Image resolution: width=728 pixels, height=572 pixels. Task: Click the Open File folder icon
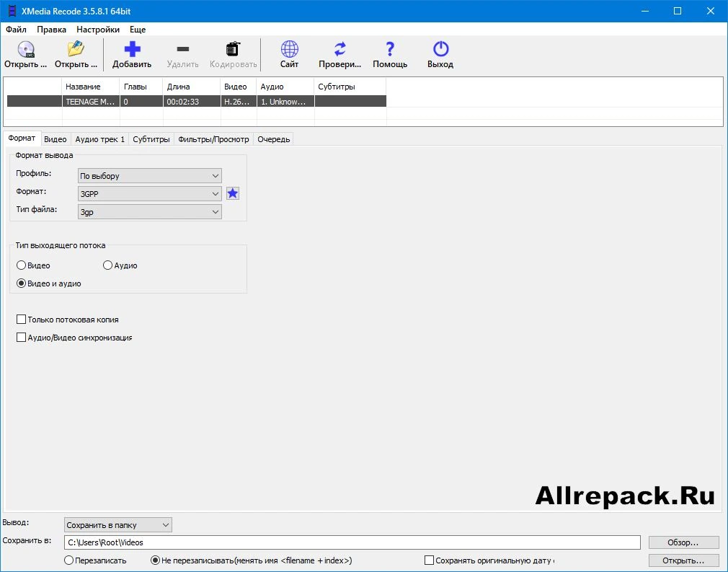click(76, 49)
